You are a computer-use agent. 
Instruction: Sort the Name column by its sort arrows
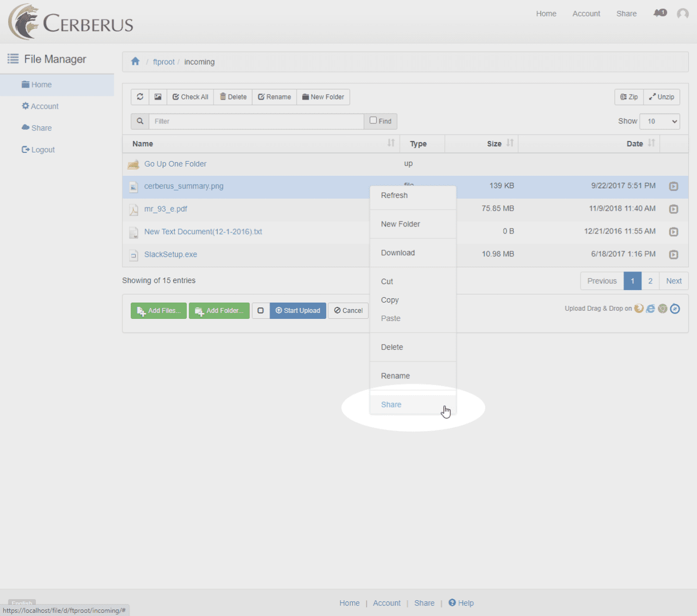click(390, 143)
